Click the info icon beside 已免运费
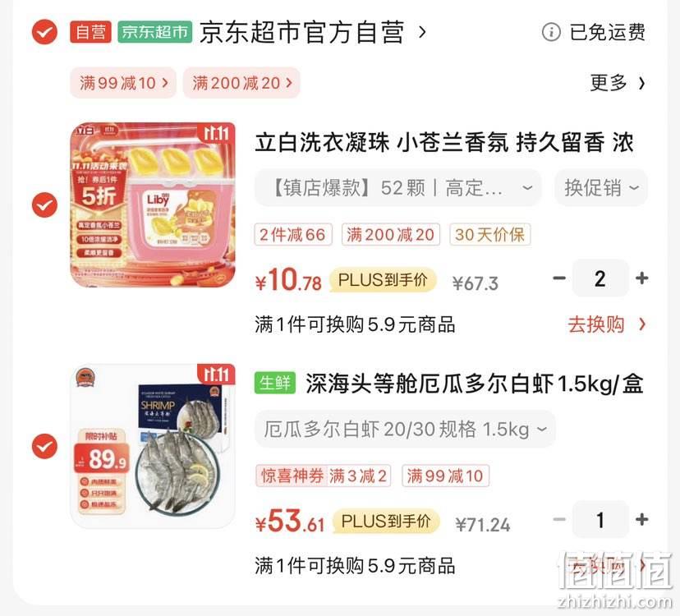Image resolution: width=680 pixels, height=616 pixels. pyautogui.click(x=551, y=32)
